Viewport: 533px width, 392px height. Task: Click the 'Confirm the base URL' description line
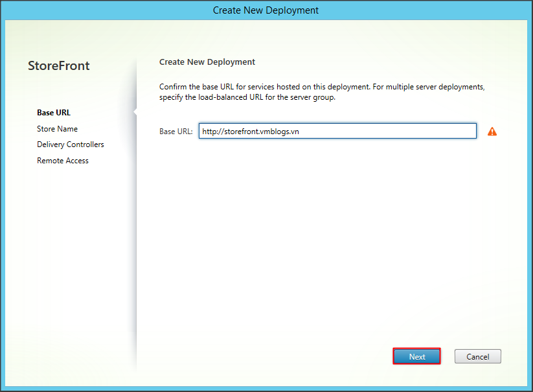click(321, 87)
